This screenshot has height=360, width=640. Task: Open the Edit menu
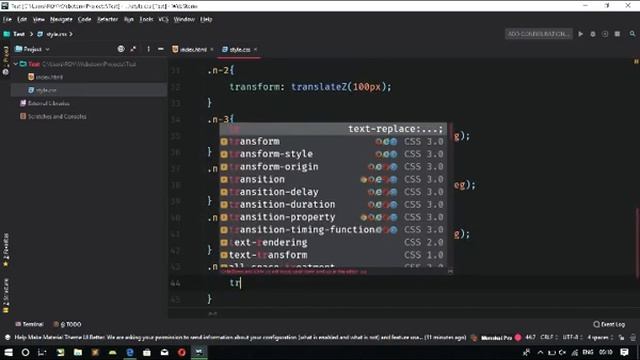22,19
